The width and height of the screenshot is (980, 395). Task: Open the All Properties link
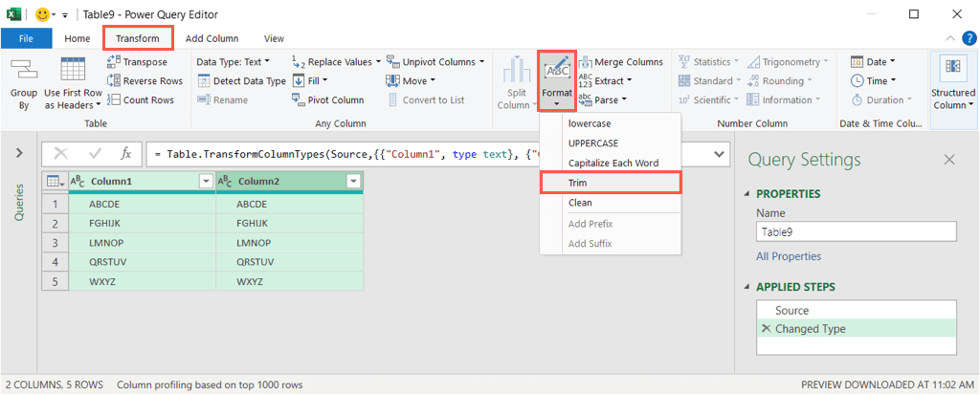pyautogui.click(x=788, y=256)
